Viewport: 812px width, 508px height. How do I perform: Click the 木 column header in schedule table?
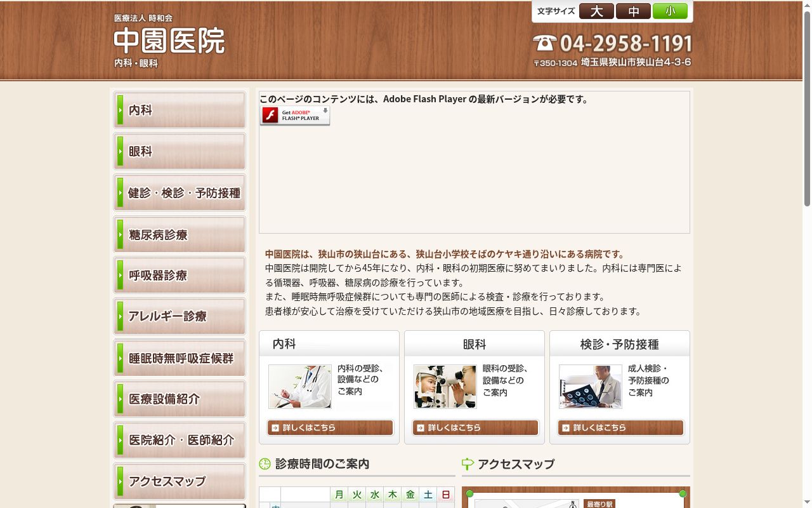coord(393,495)
